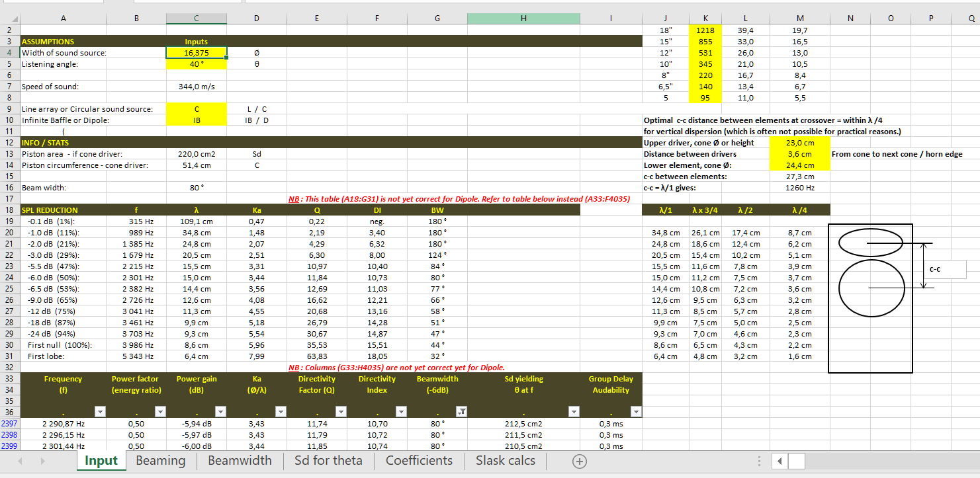Select the width of sound source cell 16,375
The width and height of the screenshot is (980, 478).
pyautogui.click(x=196, y=53)
